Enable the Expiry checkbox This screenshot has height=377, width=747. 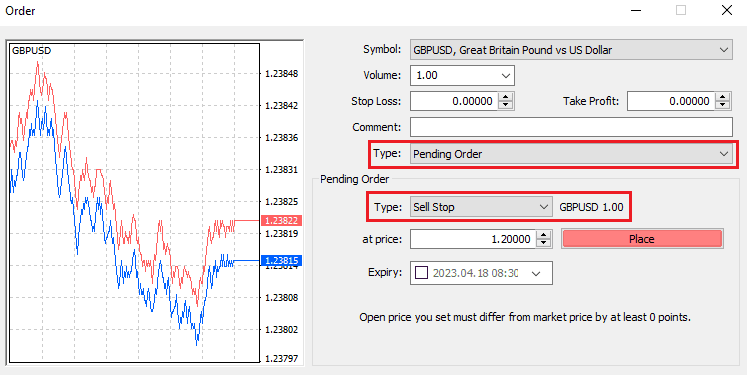(x=422, y=273)
